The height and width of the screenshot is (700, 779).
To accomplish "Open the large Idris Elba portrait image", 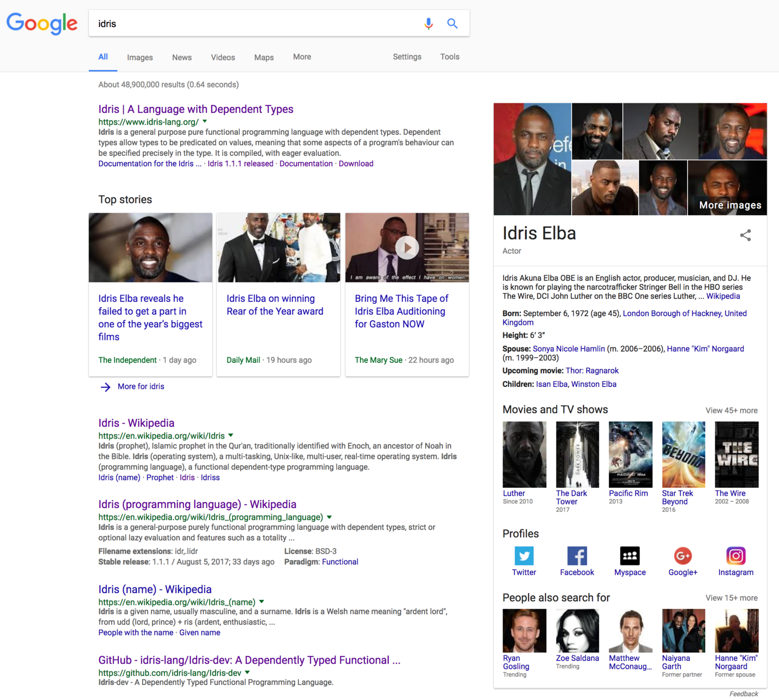I will click(532, 159).
